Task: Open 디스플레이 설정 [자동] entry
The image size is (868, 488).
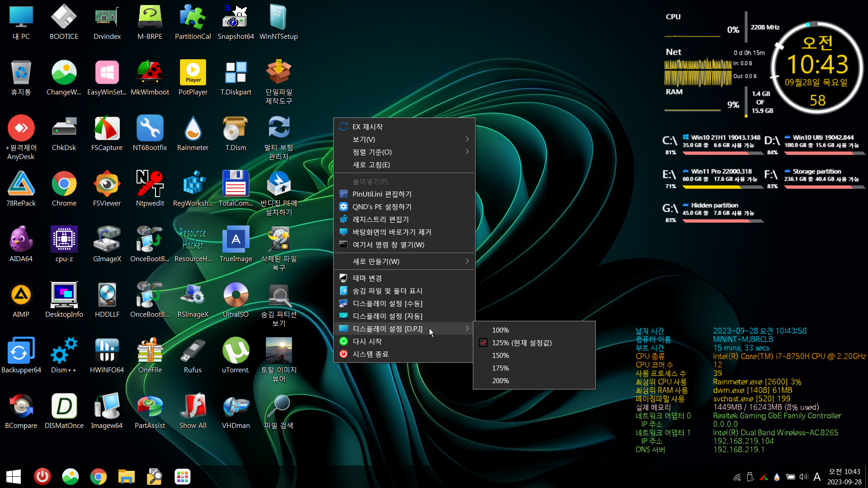Action: (x=404, y=316)
